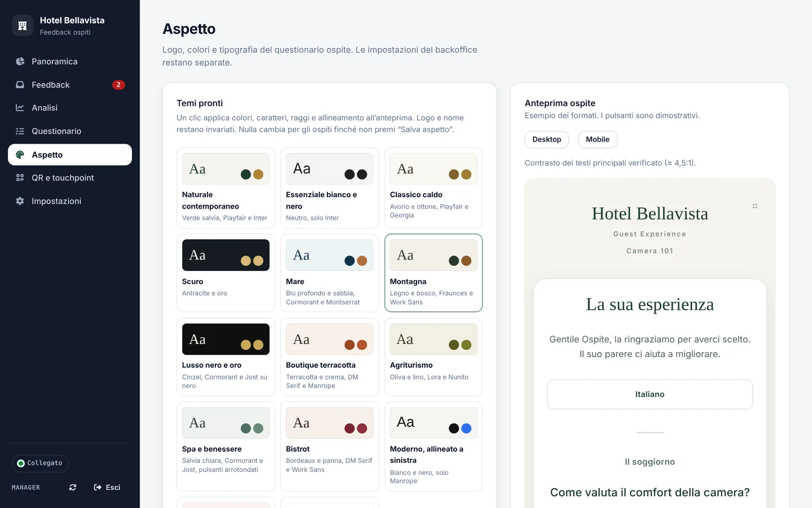Pick the Spa e benessere theme

tap(226, 447)
